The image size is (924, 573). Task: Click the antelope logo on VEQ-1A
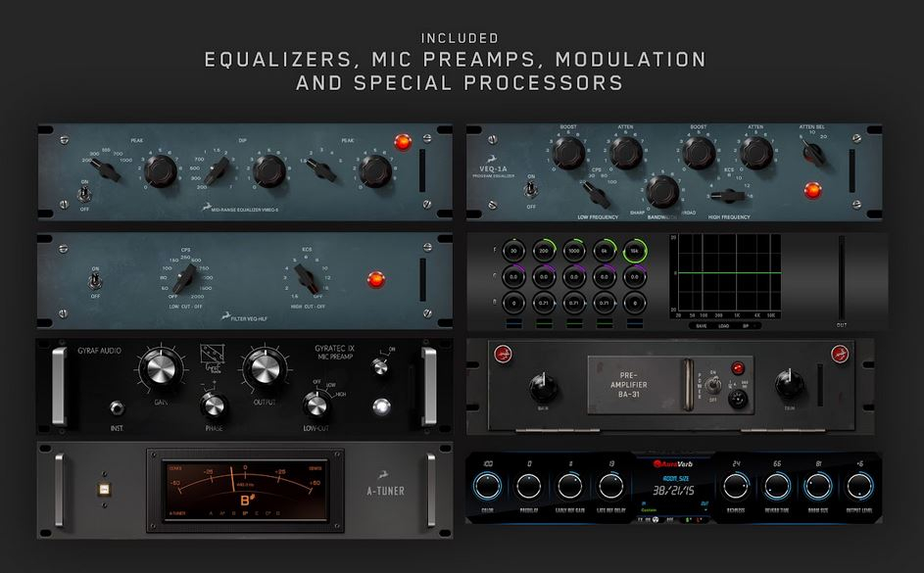493,159
